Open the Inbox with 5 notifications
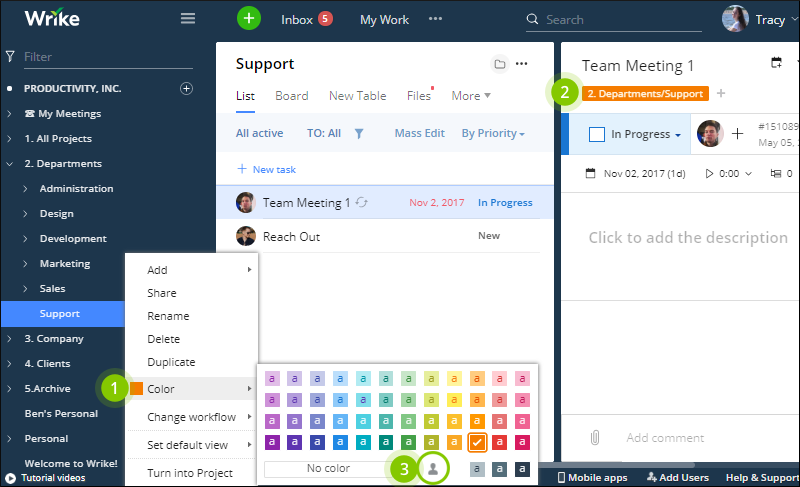 tap(307, 19)
